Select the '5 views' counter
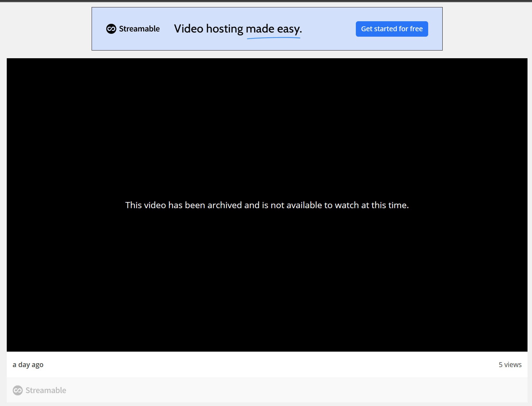The width and height of the screenshot is (532, 406). pyautogui.click(x=510, y=365)
